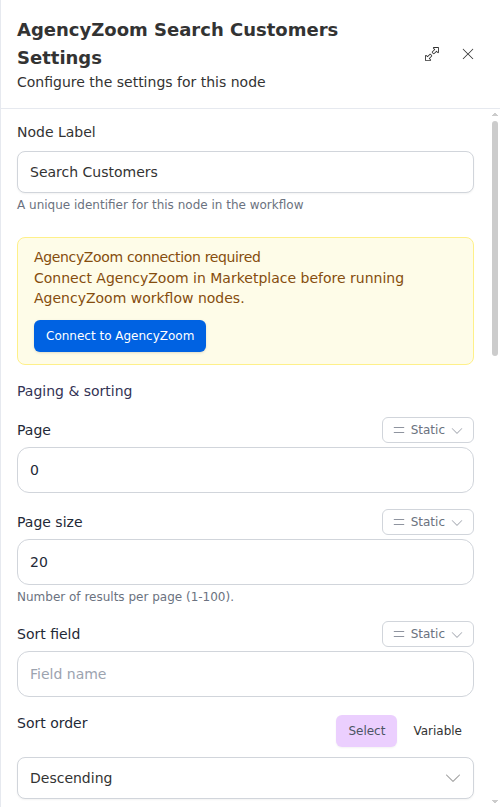Screen dimensions: 500x807
Task: Switch Sort order to Variable mode
Action: (x=437, y=731)
